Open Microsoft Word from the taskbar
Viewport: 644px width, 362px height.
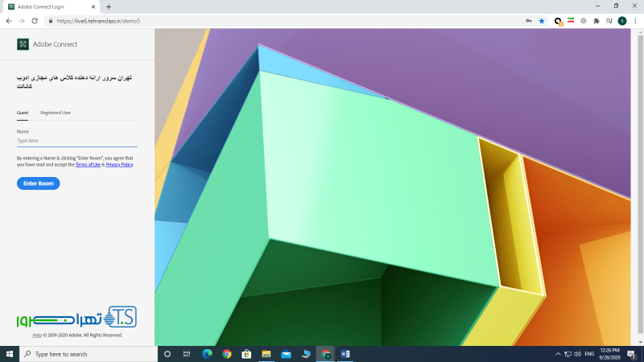coord(345,354)
